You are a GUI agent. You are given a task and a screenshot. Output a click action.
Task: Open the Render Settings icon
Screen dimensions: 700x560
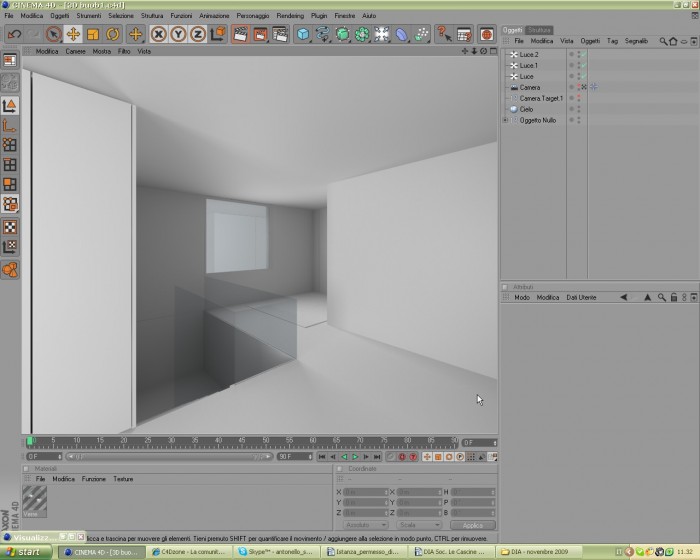click(280, 34)
